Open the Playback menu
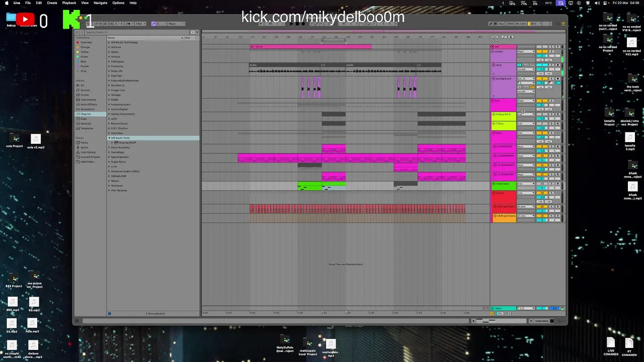 click(69, 3)
